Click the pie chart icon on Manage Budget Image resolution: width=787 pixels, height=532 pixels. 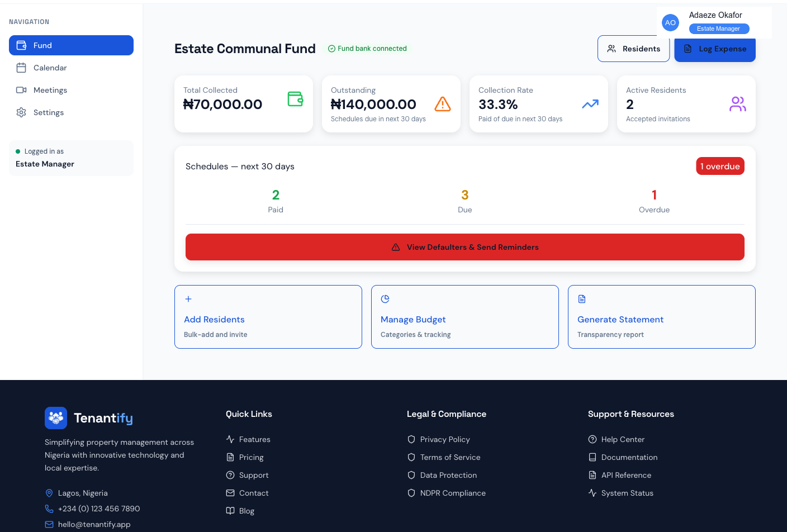click(385, 299)
